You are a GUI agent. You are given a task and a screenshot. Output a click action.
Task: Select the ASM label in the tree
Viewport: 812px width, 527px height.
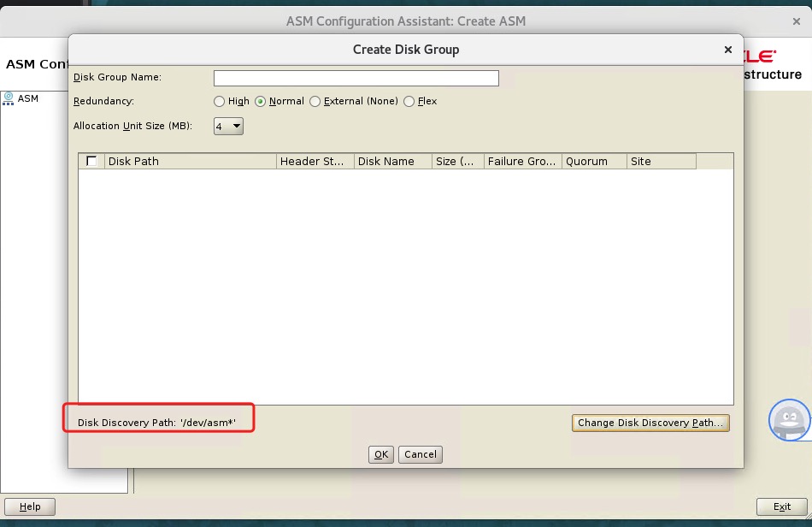(28, 98)
